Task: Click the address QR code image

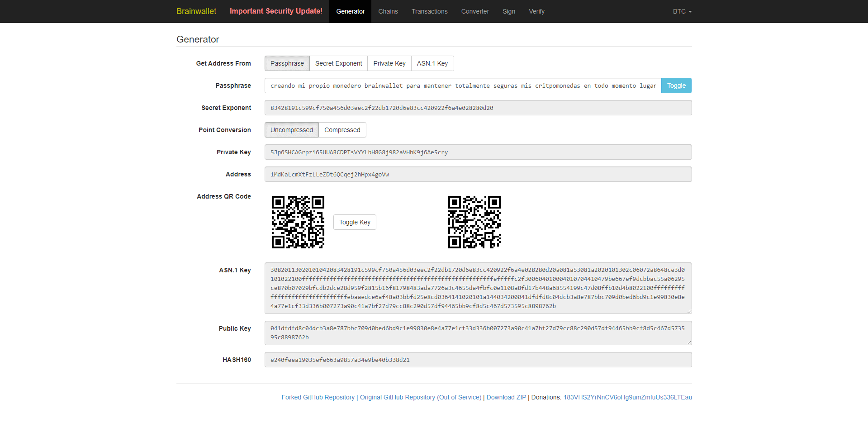Action: pos(298,222)
